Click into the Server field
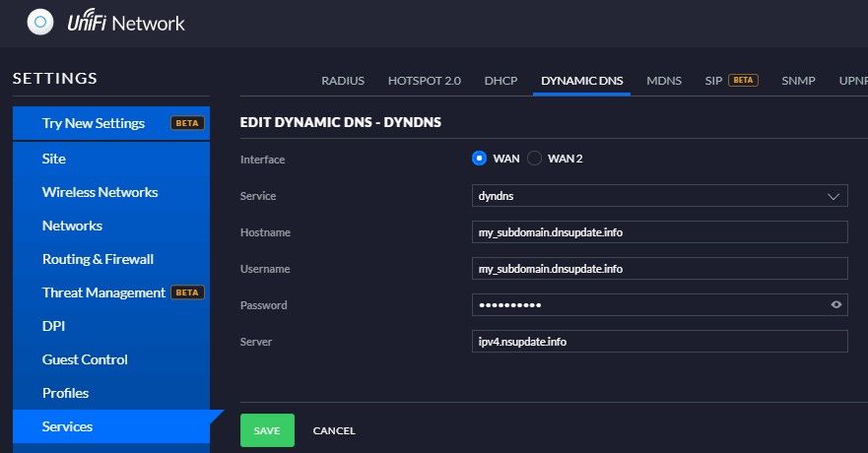868x453 pixels. pos(659,341)
